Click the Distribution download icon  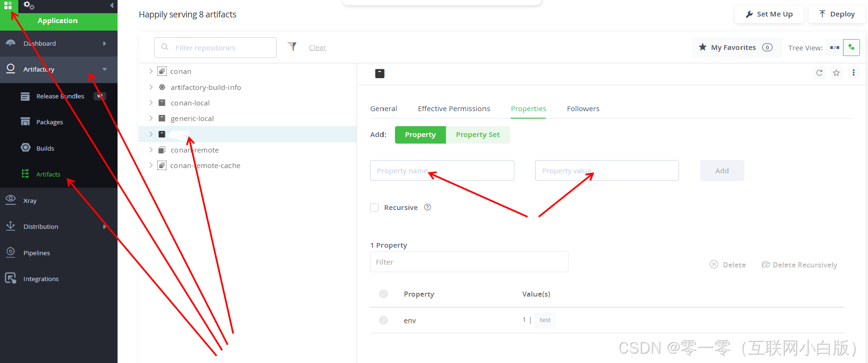click(10, 226)
